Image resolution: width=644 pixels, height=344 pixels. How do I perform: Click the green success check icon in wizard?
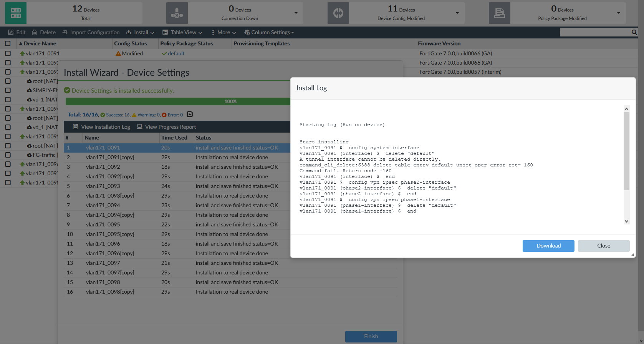pos(67,90)
